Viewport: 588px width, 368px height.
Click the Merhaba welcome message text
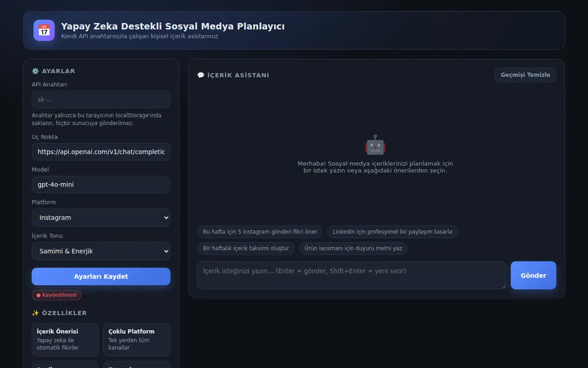[x=375, y=167]
